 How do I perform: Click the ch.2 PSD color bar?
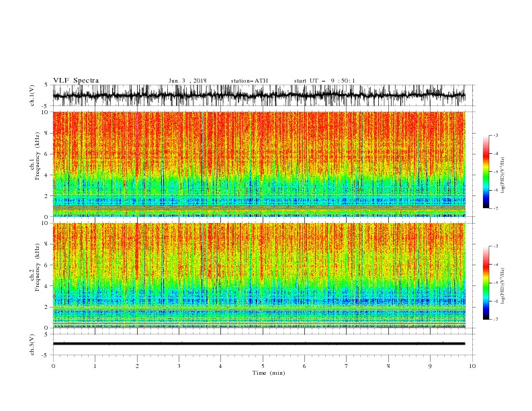pos(486,283)
